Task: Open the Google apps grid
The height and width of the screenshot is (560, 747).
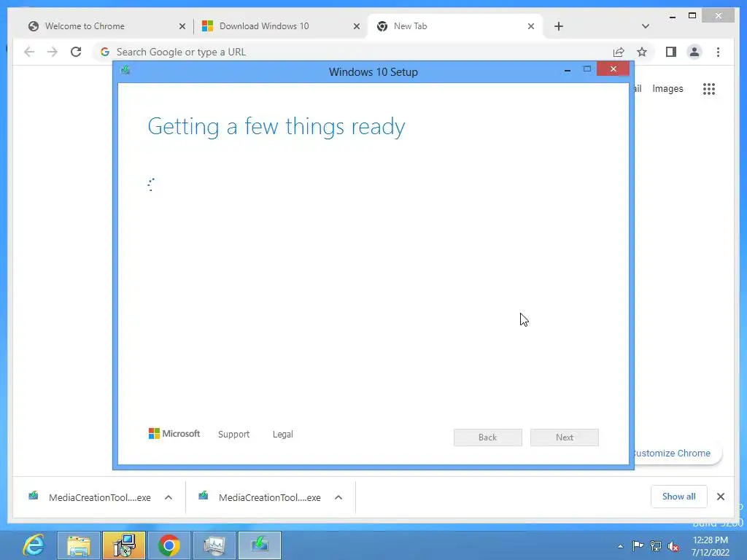Action: pos(709,88)
